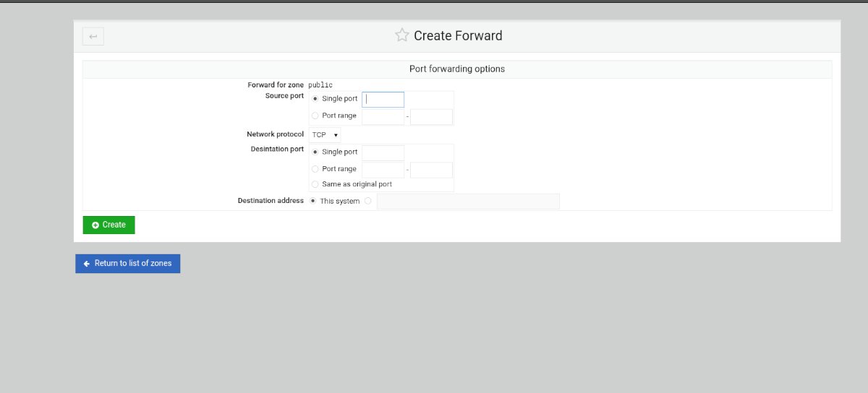The height and width of the screenshot is (393, 868).
Task: Click the Destination port range start field
Action: 383,170
